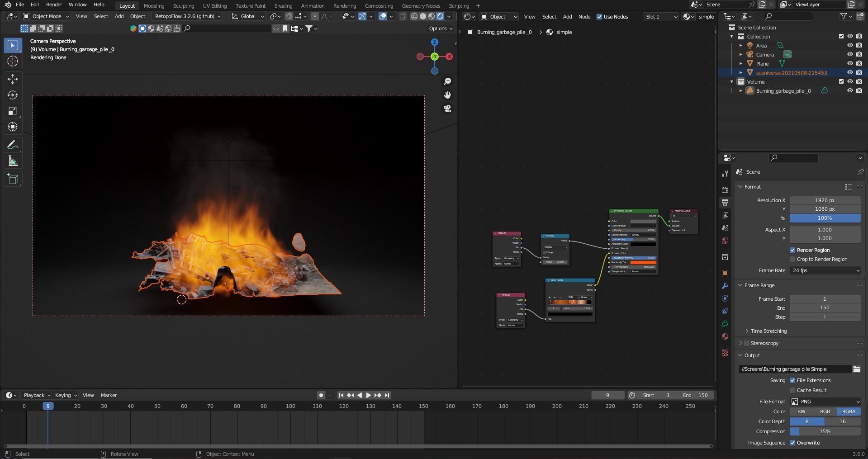Viewport: 868px width, 459px height.
Task: Select BW color mode button
Action: (801, 412)
